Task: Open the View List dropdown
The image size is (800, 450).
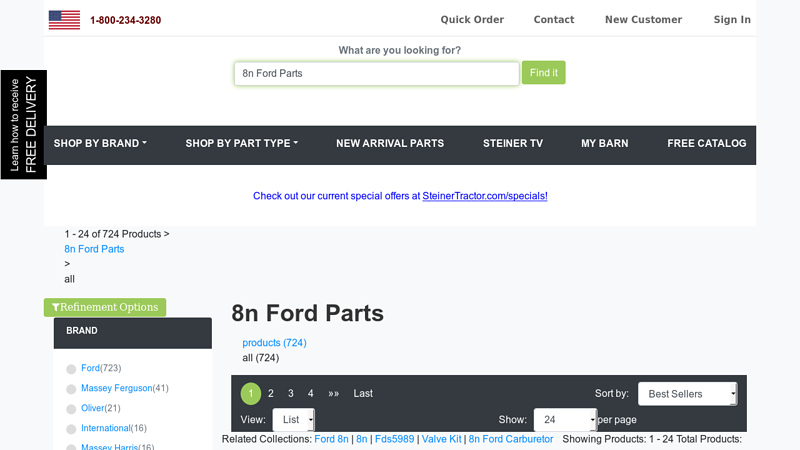Action: pos(293,419)
